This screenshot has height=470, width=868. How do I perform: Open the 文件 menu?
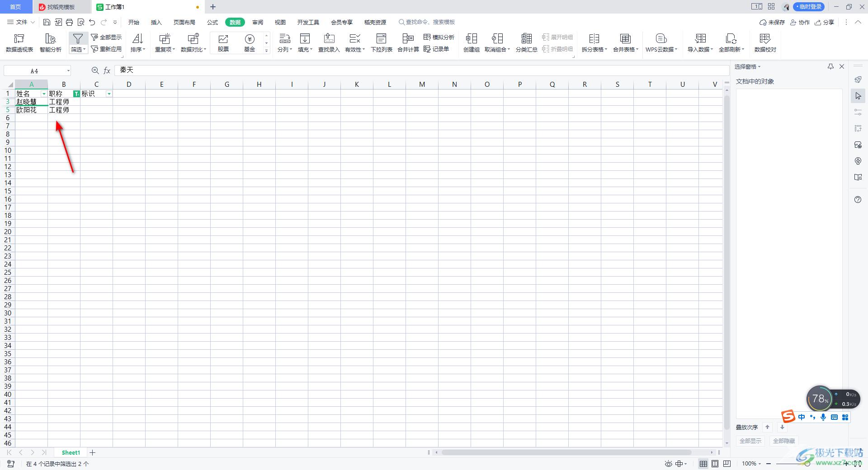(x=21, y=22)
